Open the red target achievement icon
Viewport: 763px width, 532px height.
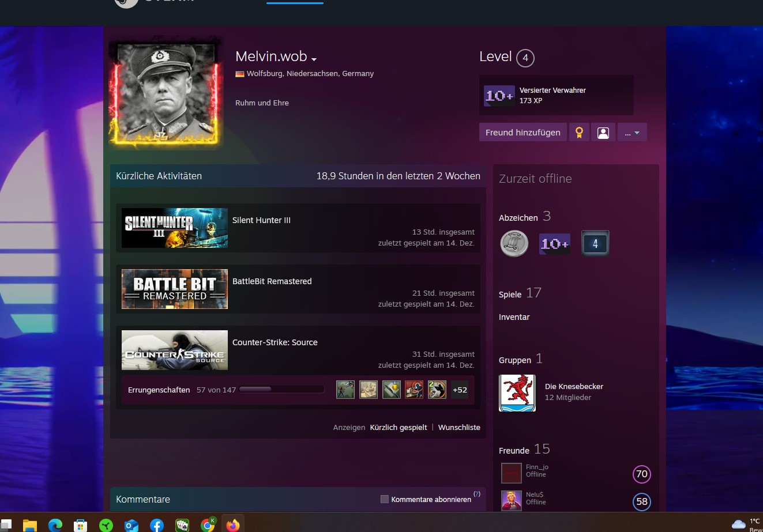point(414,390)
